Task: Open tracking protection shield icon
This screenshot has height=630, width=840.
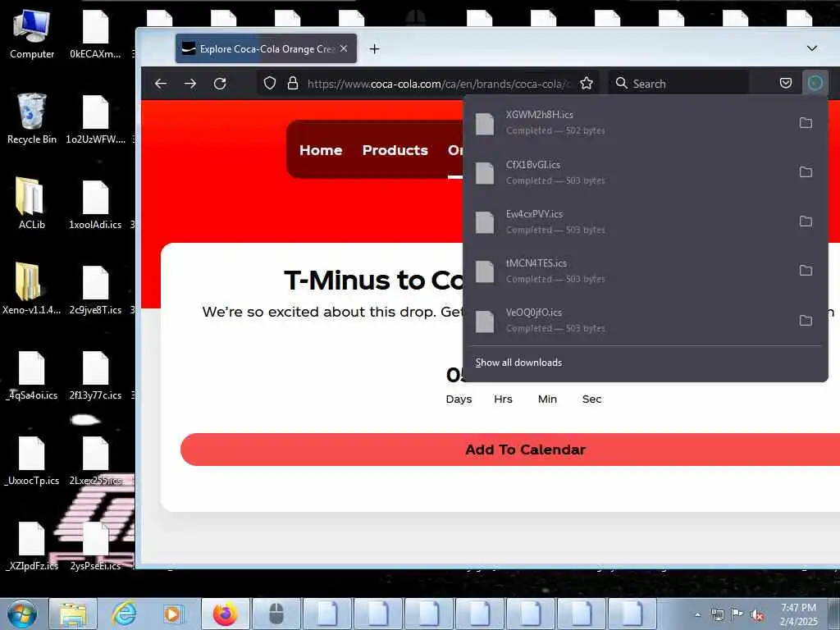Action: 269,83
